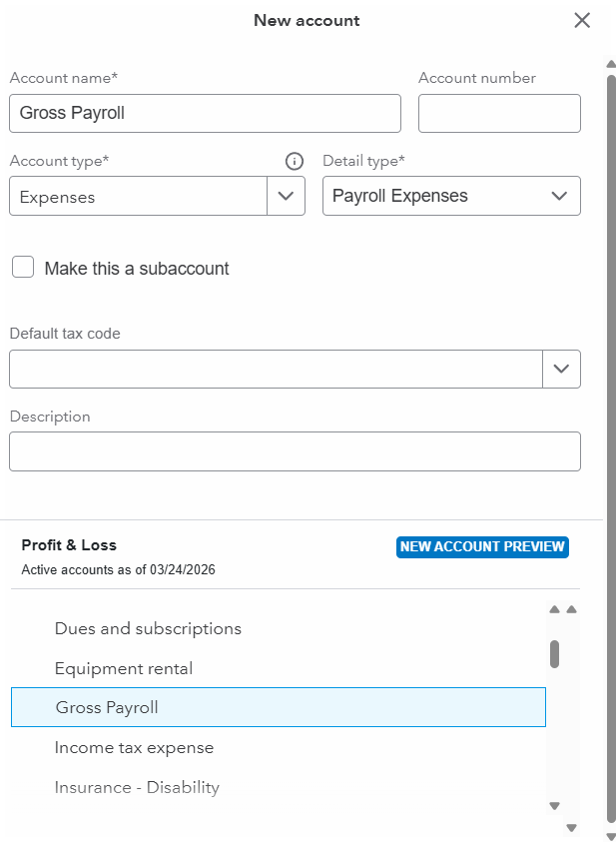Close the New account dialog
This screenshot has height=842, width=616.
click(x=582, y=20)
